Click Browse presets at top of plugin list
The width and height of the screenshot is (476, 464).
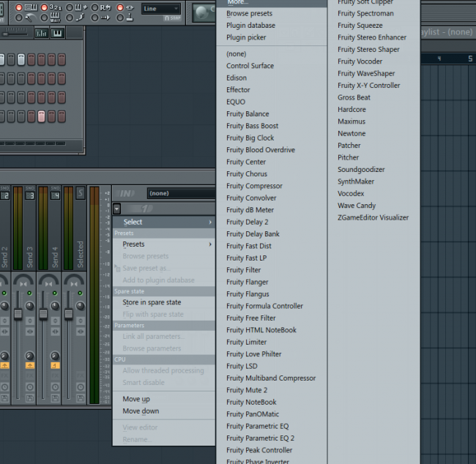coord(248,13)
